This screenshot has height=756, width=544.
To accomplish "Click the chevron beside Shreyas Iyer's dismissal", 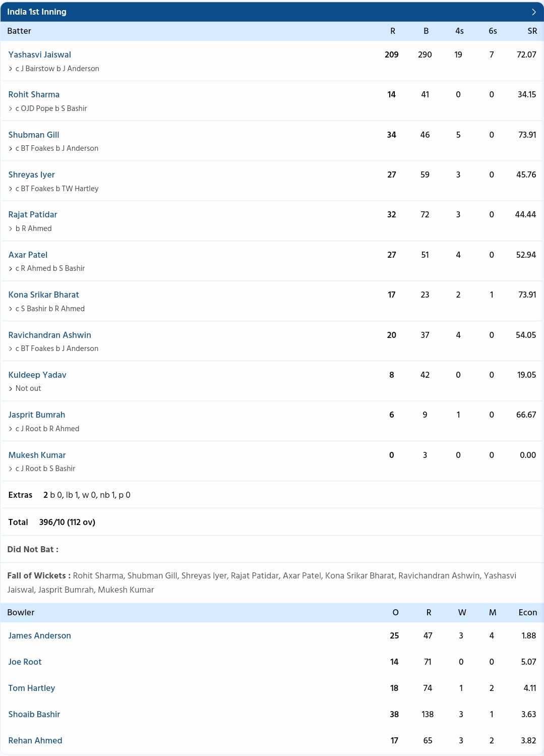I will coord(11,189).
